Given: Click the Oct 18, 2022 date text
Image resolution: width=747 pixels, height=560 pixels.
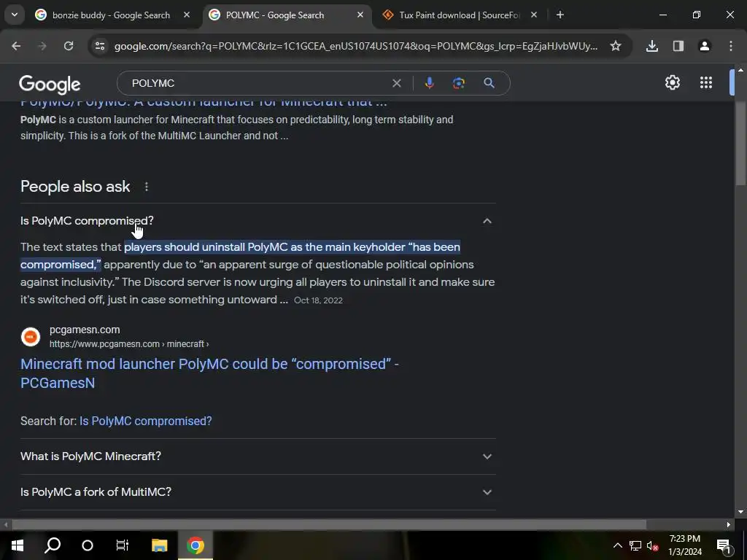Looking at the screenshot, I should tap(318, 300).
